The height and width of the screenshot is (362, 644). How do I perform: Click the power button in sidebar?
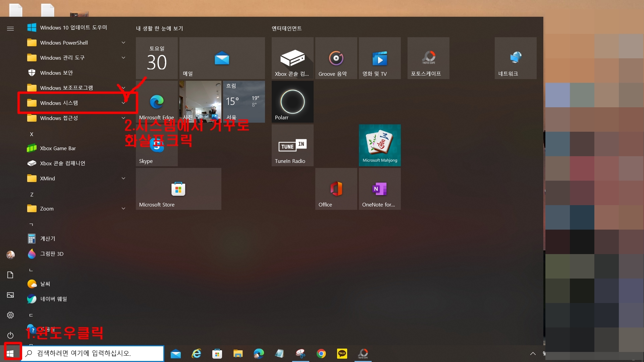(x=10, y=335)
